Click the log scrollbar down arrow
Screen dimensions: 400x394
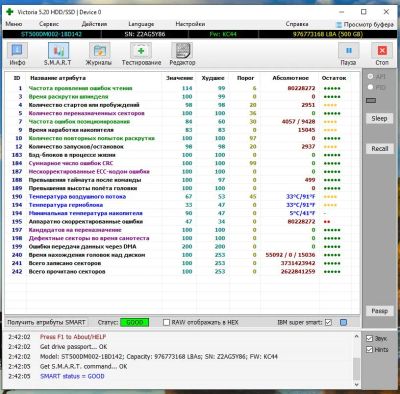click(x=356, y=384)
